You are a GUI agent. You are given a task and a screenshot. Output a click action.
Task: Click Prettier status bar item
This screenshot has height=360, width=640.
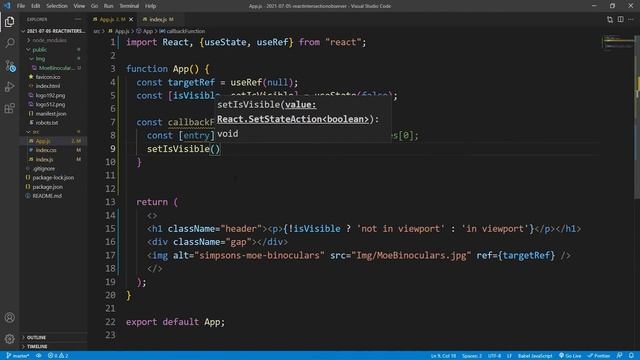click(x=599, y=356)
